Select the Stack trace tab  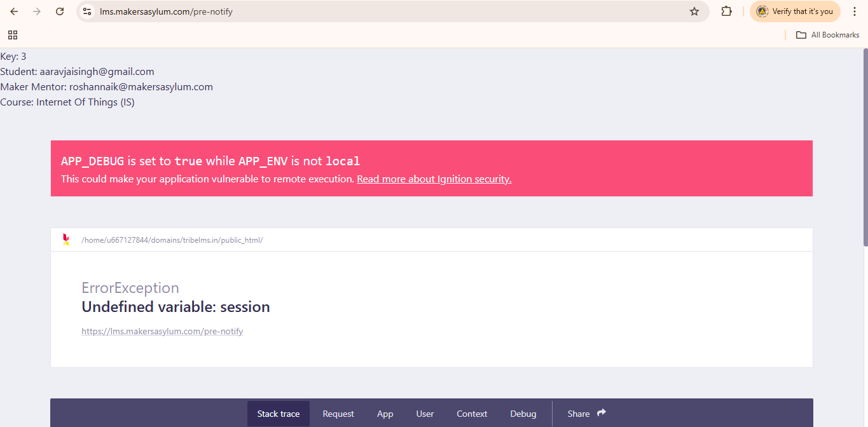(x=278, y=414)
